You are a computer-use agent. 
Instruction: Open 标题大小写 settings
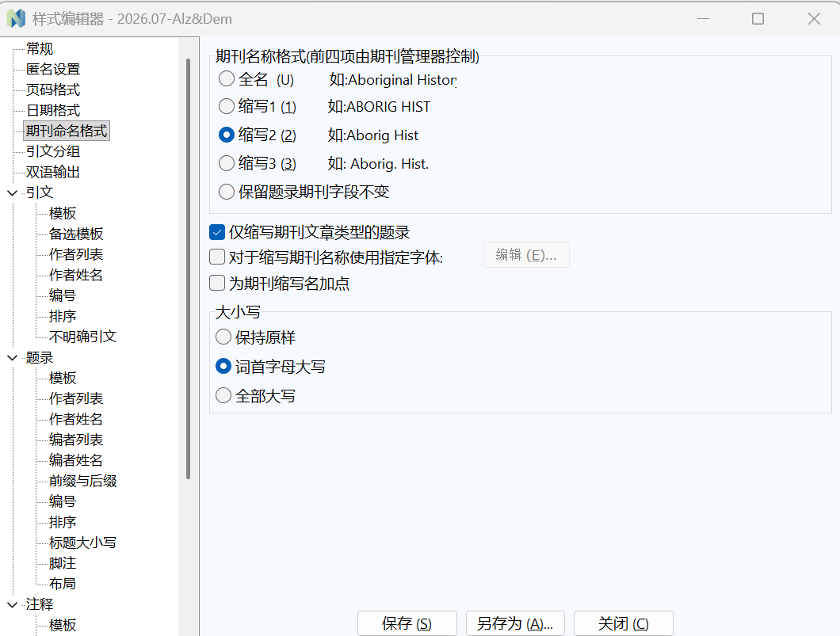click(x=83, y=543)
